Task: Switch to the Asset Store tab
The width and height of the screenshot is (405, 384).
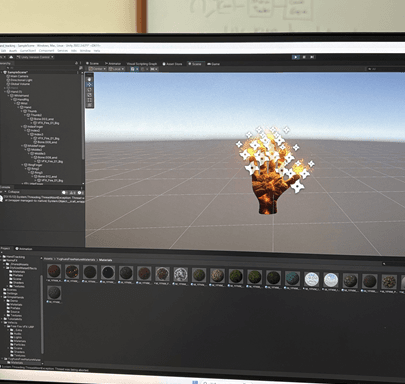Action: [x=172, y=64]
